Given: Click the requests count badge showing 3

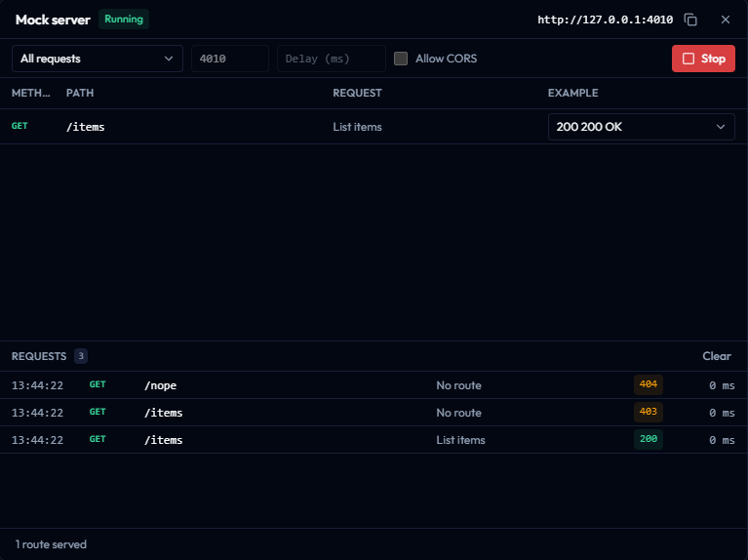Looking at the screenshot, I should [x=81, y=356].
